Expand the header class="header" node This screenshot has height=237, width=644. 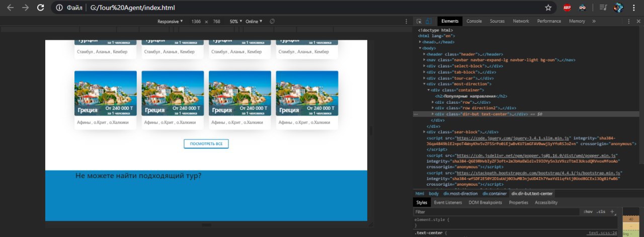(424, 54)
